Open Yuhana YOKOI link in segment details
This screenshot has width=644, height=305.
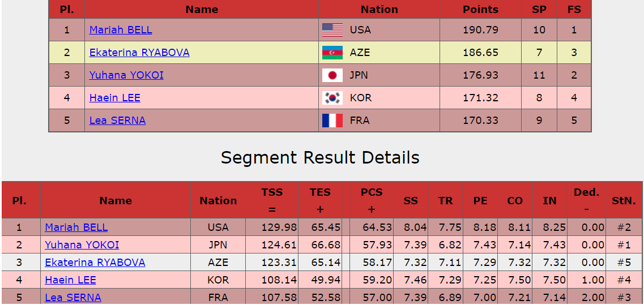pos(82,245)
